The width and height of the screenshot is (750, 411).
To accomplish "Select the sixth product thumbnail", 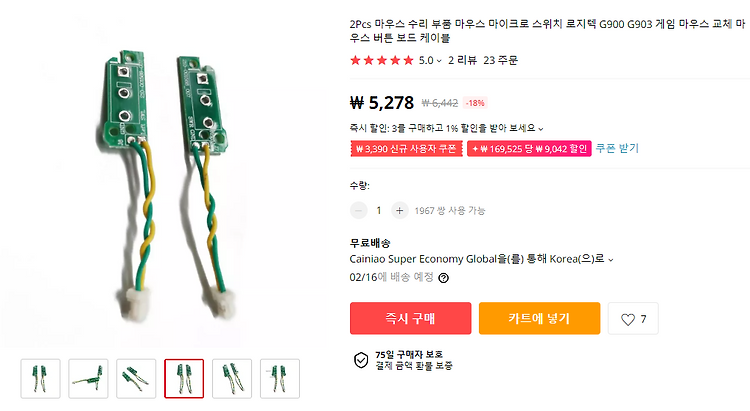I will [x=280, y=378].
